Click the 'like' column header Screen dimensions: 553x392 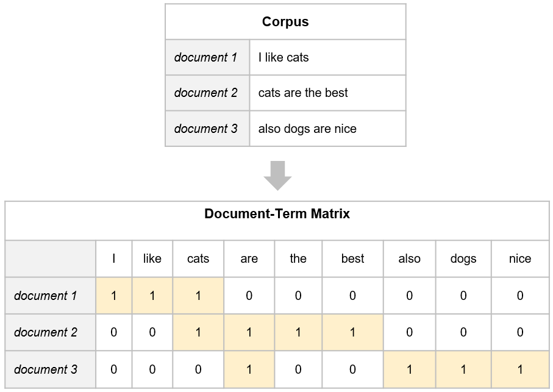(x=152, y=258)
